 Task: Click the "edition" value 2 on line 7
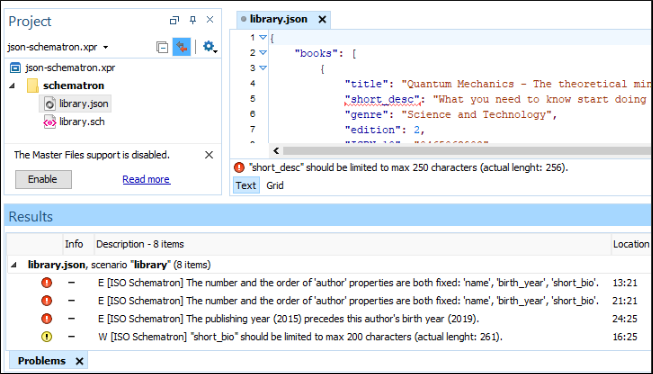(416, 130)
